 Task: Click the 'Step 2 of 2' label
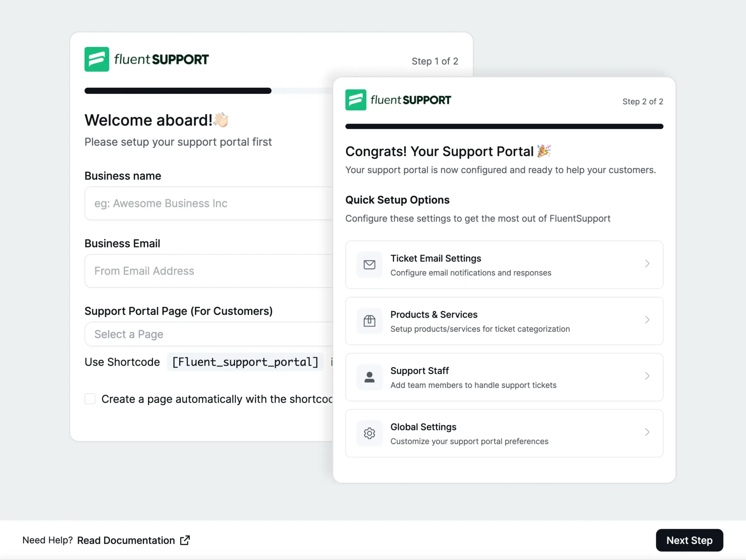643,101
